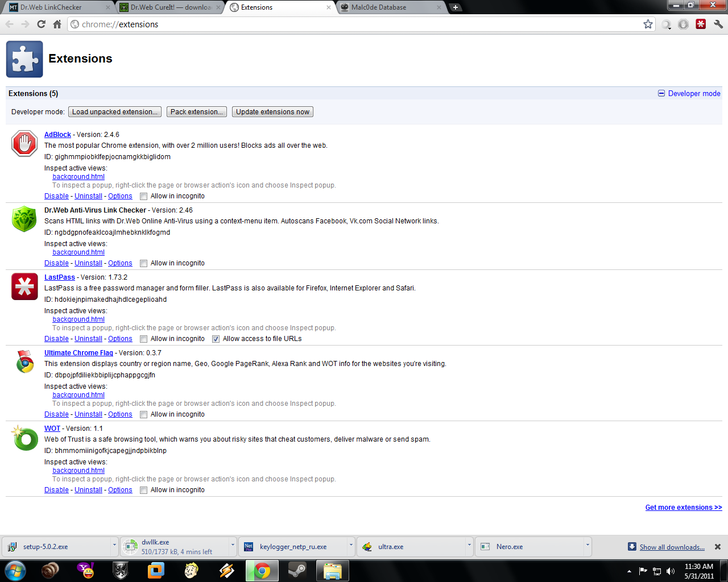Open the LastPass toolbar icon
The width and height of the screenshot is (728, 582).
point(701,24)
